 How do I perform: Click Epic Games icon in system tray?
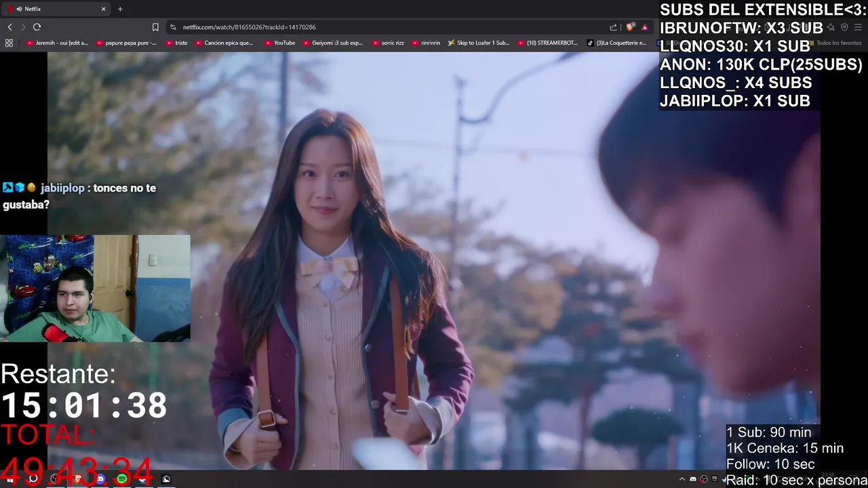pyautogui.click(x=714, y=479)
